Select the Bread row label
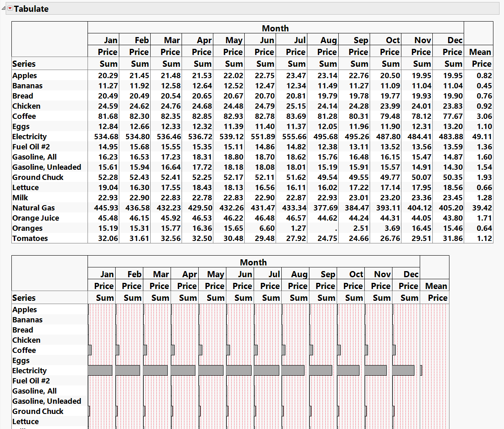Image resolution: width=504 pixels, height=429 pixels. 22,96
